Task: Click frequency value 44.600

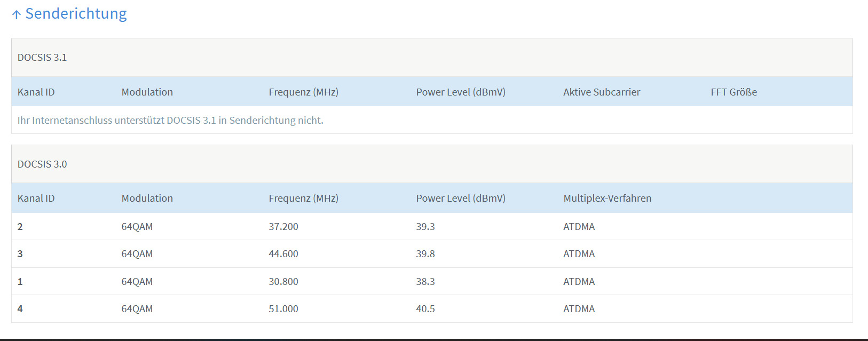Action: (283, 254)
